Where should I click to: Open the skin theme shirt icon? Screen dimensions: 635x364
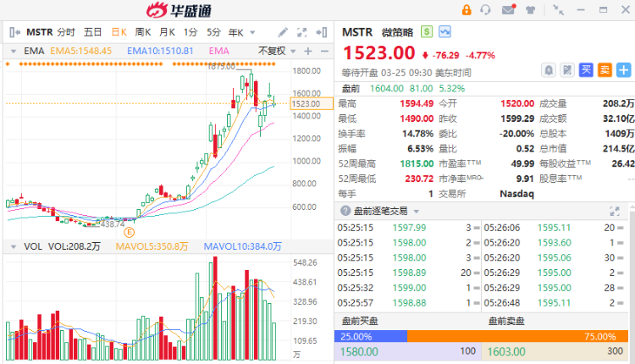click(530, 9)
